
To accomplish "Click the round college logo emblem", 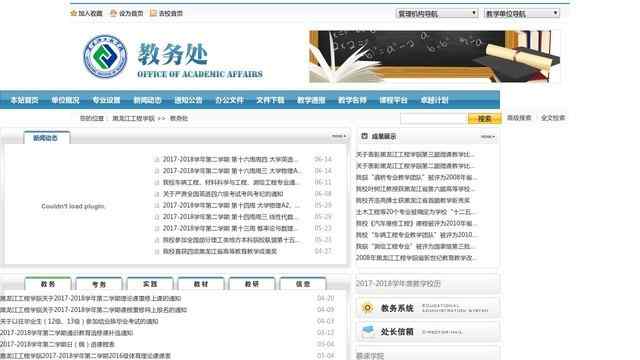I will (105, 56).
